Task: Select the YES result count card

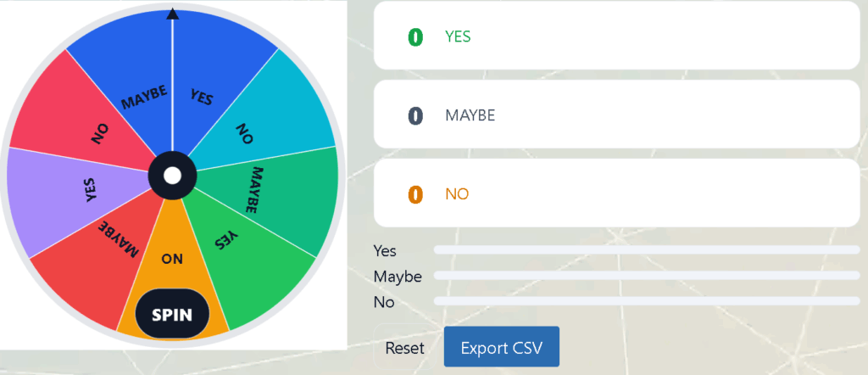Action: 616,36
